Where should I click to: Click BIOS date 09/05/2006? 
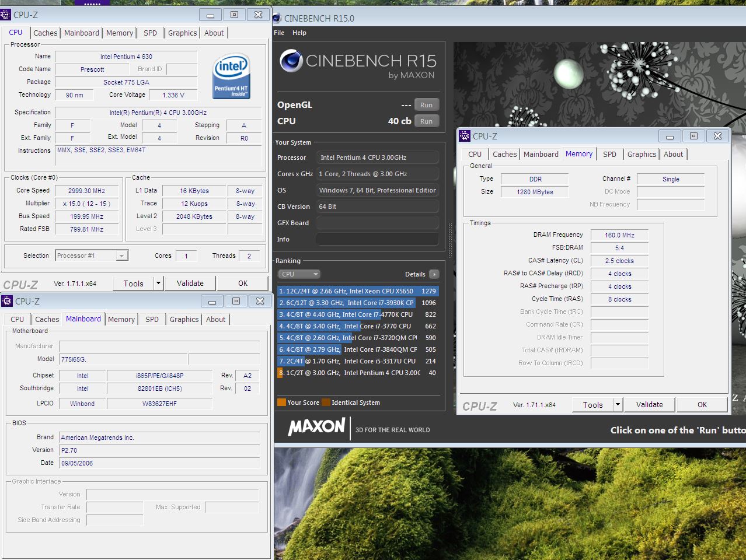coord(159,463)
